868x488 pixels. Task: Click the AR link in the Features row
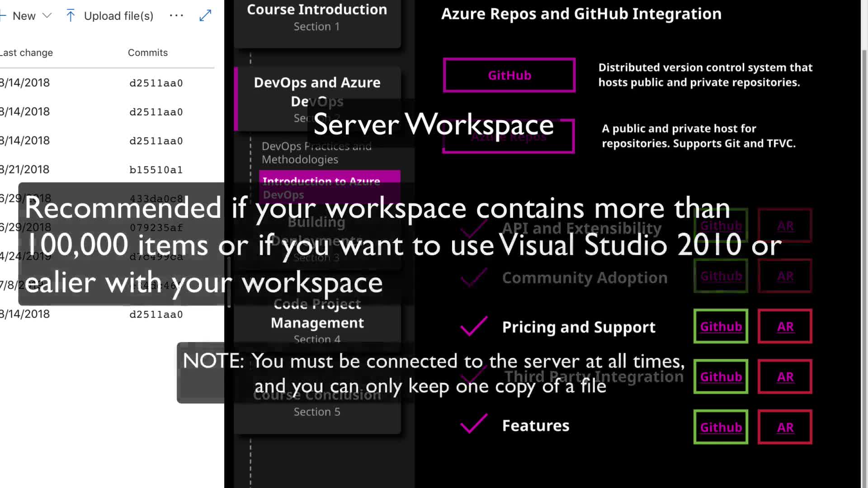coord(785,427)
